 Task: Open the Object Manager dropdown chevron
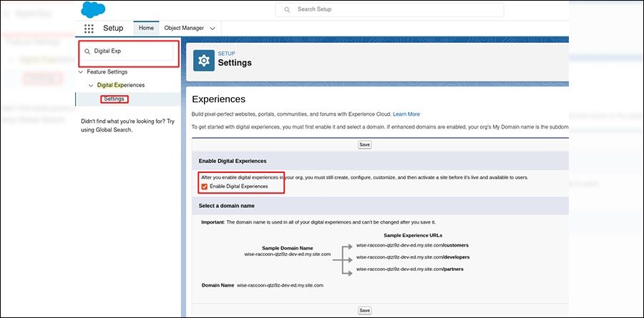pos(213,29)
